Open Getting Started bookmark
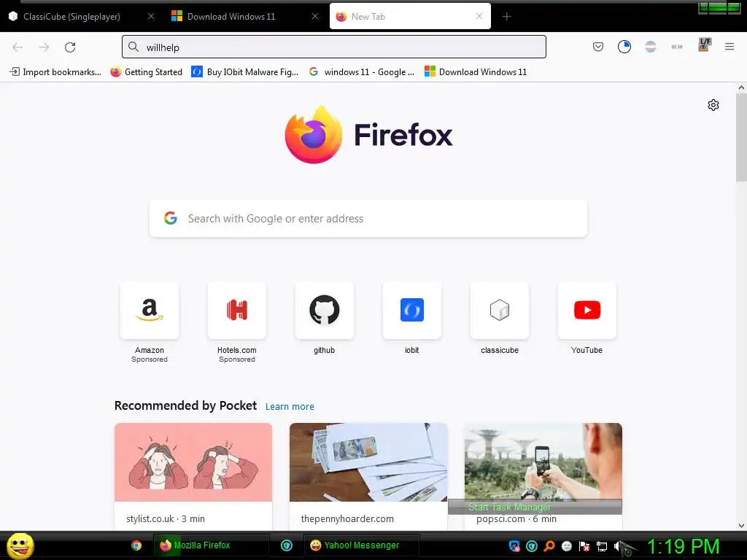This screenshot has width=747, height=560. coord(146,72)
